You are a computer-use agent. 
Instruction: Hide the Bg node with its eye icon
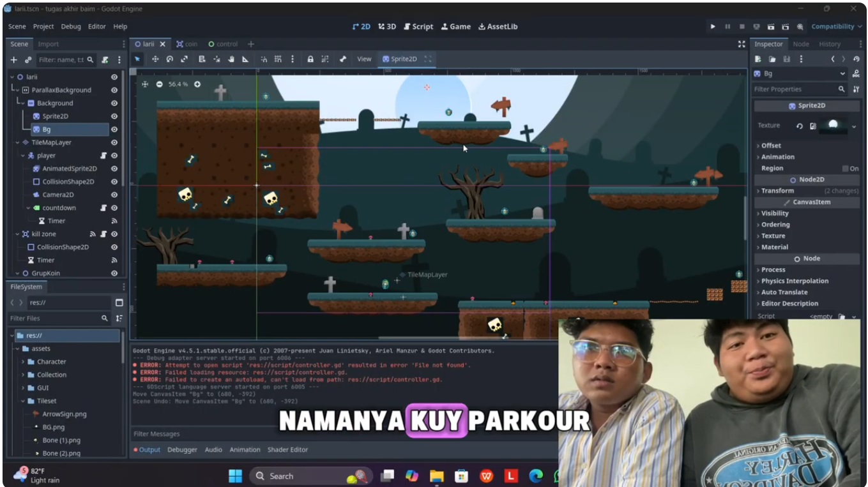tap(114, 130)
